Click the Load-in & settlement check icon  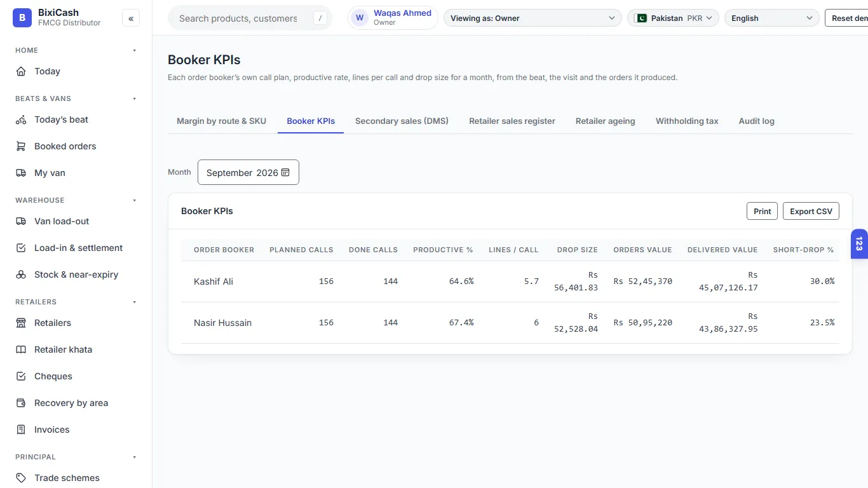21,248
